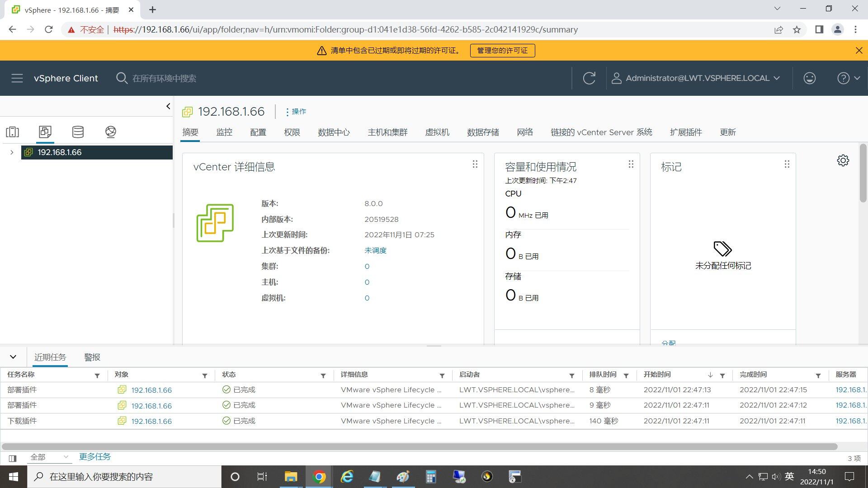868x488 pixels.
Task: Click the tag icon under 标记
Action: [x=722, y=249]
